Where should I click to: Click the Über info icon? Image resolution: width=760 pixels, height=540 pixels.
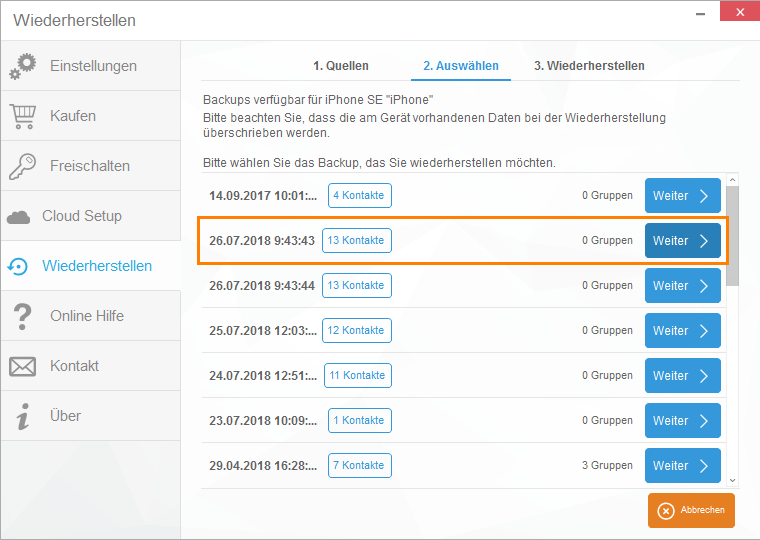[22, 416]
